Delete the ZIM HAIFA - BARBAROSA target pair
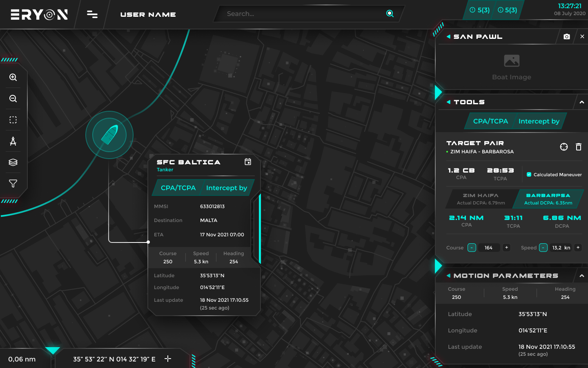Screen dimensions: 588x368 (579, 147)
